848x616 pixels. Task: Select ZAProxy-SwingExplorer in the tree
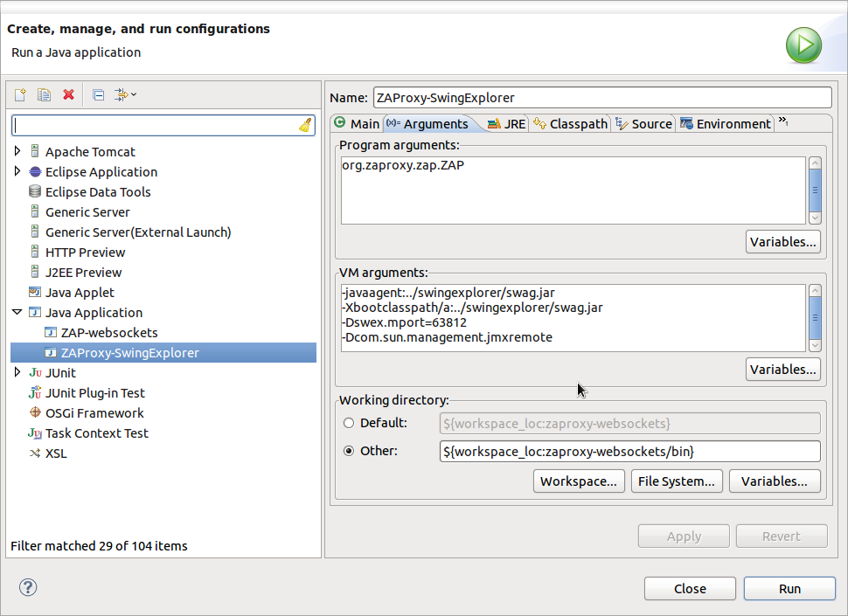(x=163, y=352)
